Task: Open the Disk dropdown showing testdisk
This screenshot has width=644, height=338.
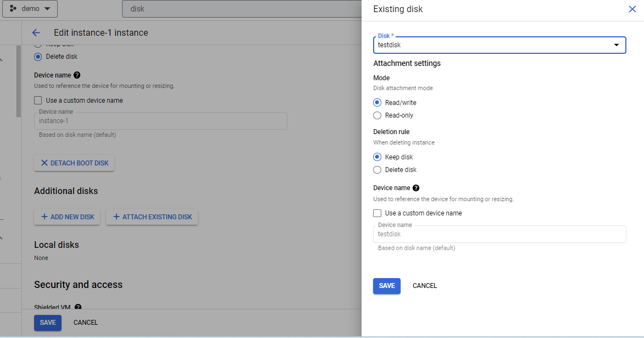Action: 617,45
